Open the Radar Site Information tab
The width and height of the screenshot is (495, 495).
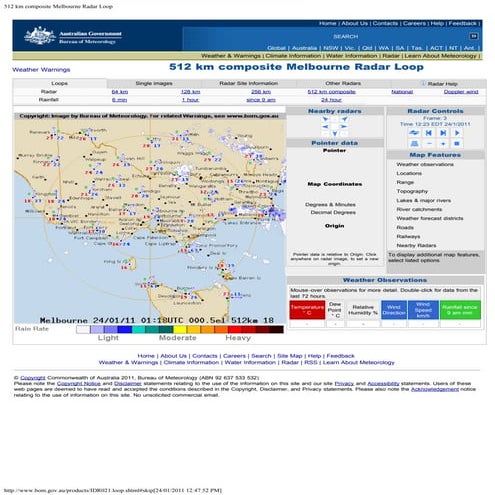249,83
